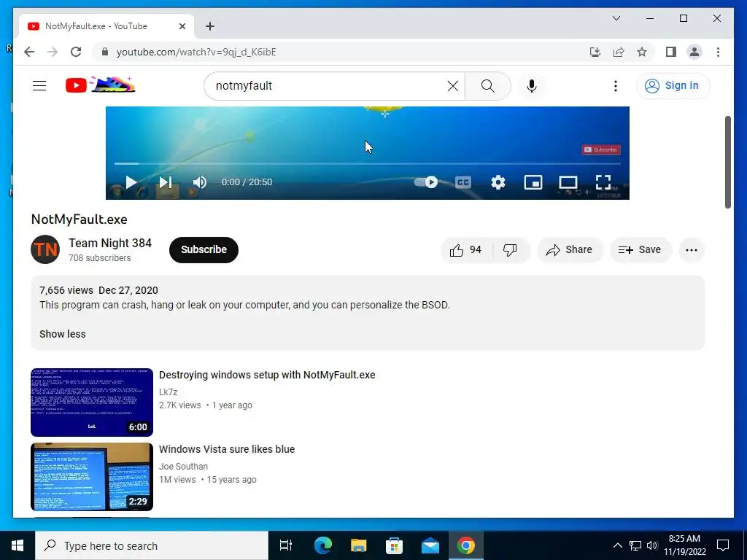Open system tray volume control
747x560 pixels.
(x=652, y=545)
